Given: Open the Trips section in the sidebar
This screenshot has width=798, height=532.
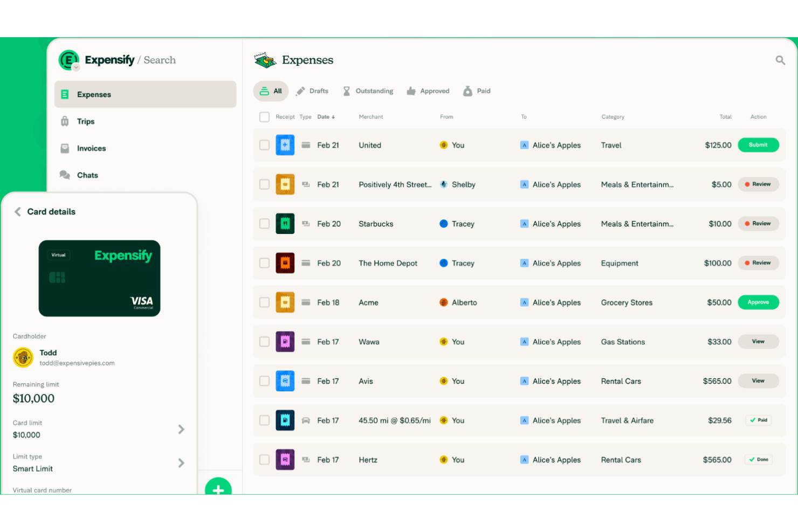Looking at the screenshot, I should pyautogui.click(x=85, y=121).
